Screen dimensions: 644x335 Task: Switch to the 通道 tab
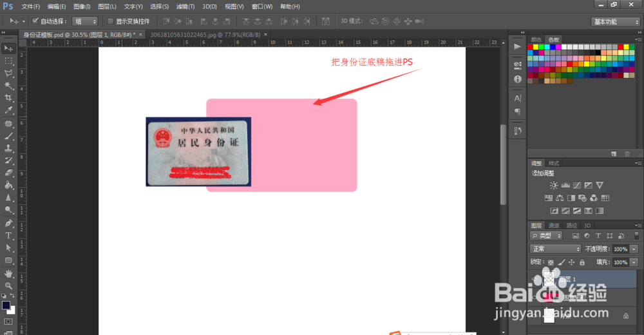pos(554,225)
